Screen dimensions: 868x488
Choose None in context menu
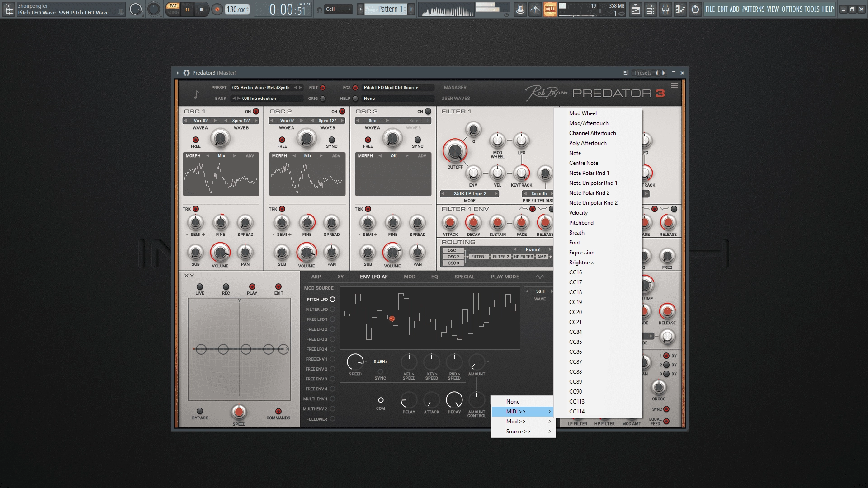[523, 402]
